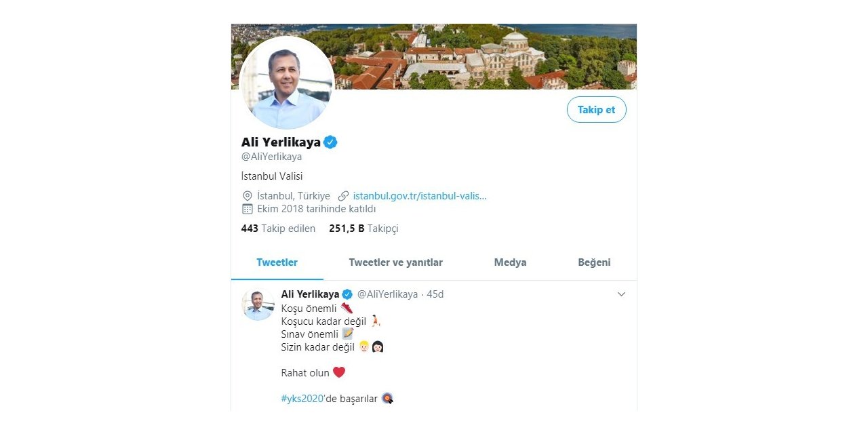Click the location pin icon showing İstanbul, Türkiye
The height and width of the screenshot is (434, 868).
[x=248, y=195]
